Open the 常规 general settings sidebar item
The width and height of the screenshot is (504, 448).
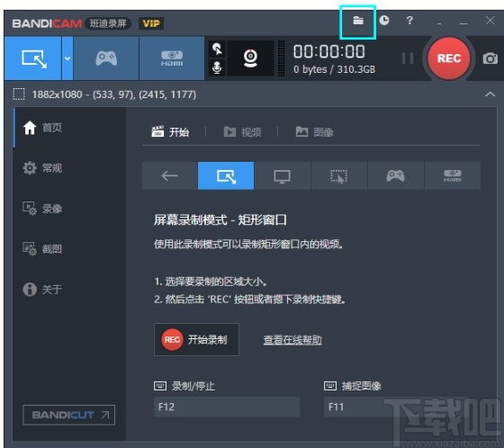pos(70,167)
